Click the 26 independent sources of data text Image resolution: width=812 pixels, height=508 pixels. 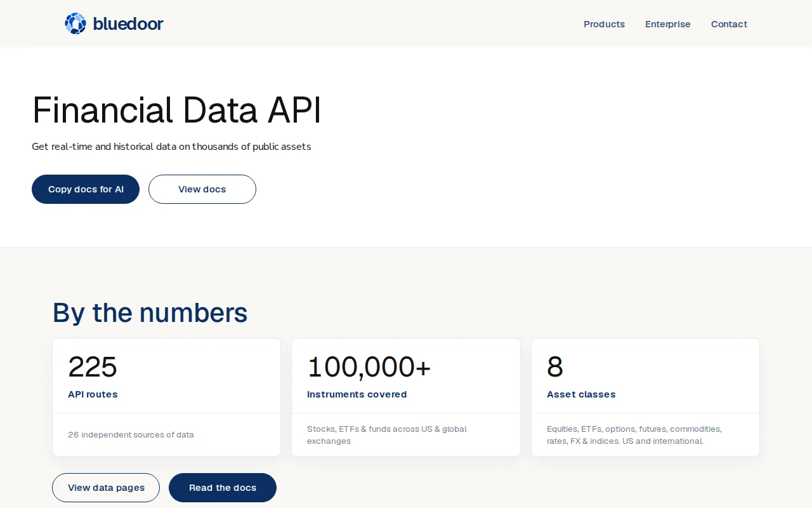tap(131, 435)
